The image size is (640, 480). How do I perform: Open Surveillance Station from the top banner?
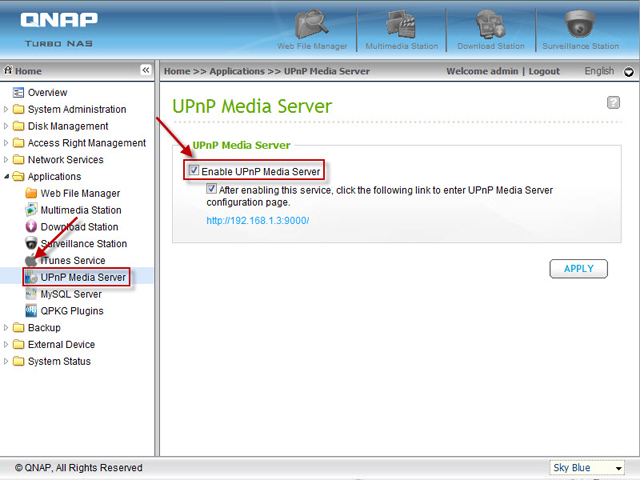(x=580, y=30)
